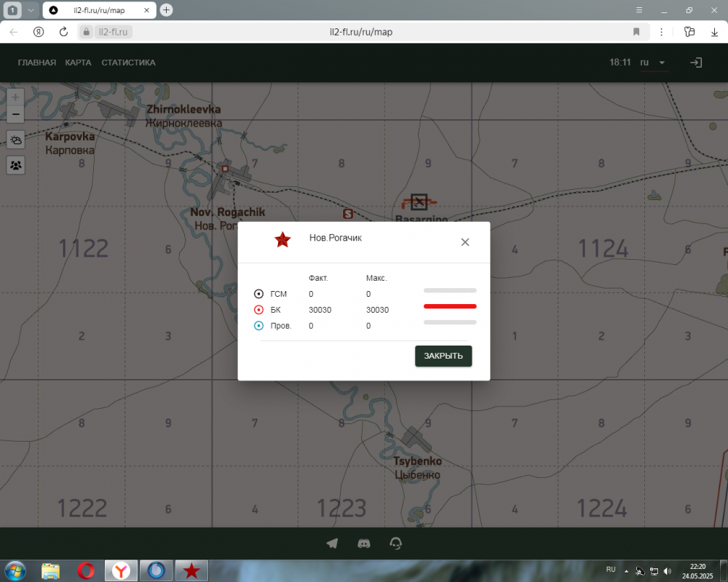
Task: Click the red square marker at Nov. Rogachik
Action: point(225,169)
